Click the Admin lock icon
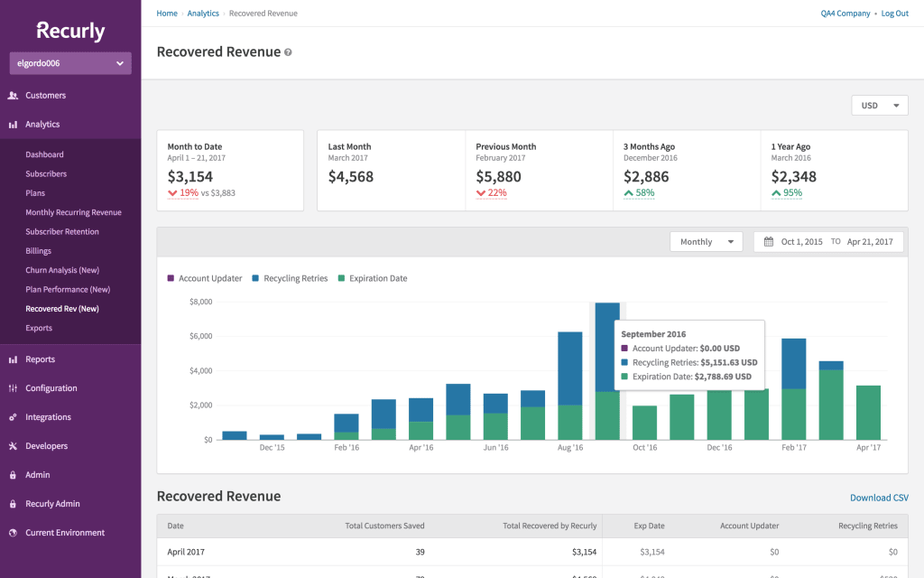This screenshot has width=924, height=578. coord(14,474)
